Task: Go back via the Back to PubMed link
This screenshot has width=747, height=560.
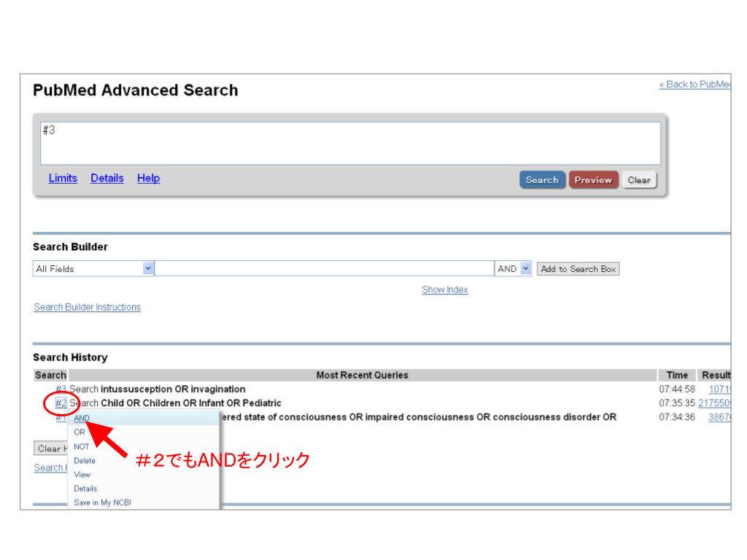Action: click(x=694, y=85)
